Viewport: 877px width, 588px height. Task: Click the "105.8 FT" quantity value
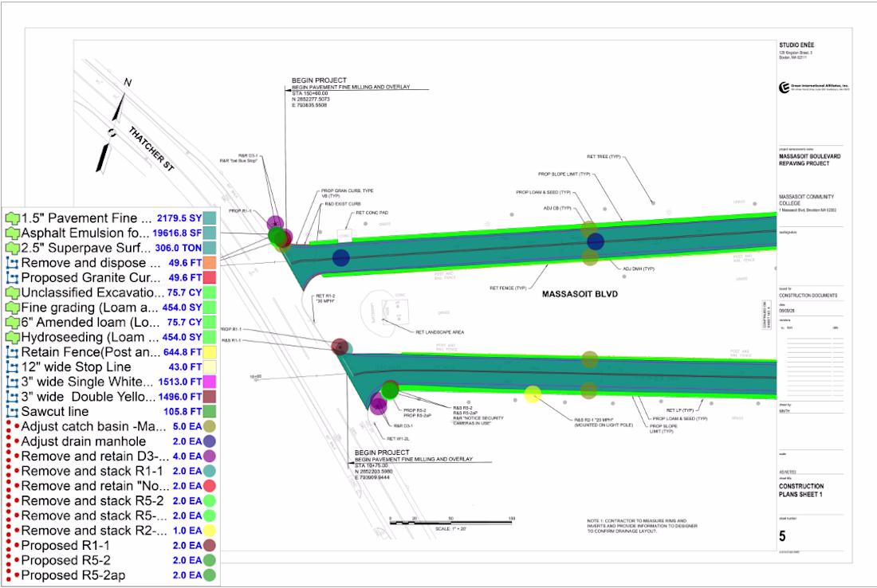tap(183, 412)
